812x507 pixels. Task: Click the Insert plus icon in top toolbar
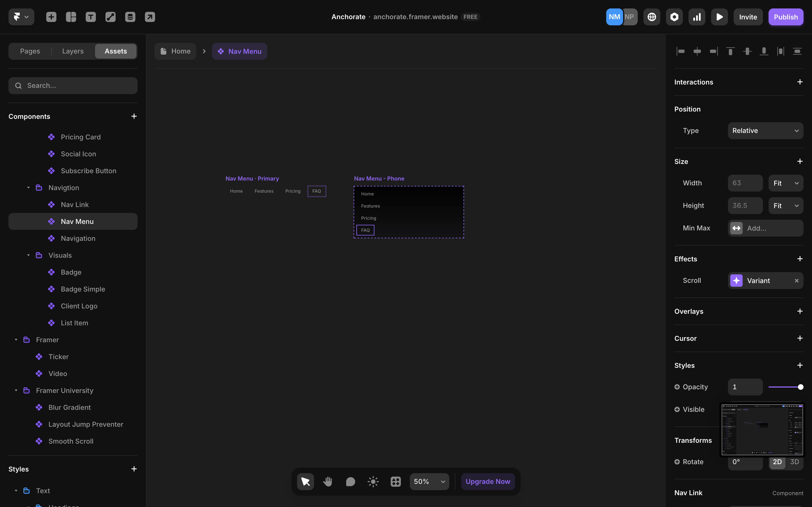[51, 17]
